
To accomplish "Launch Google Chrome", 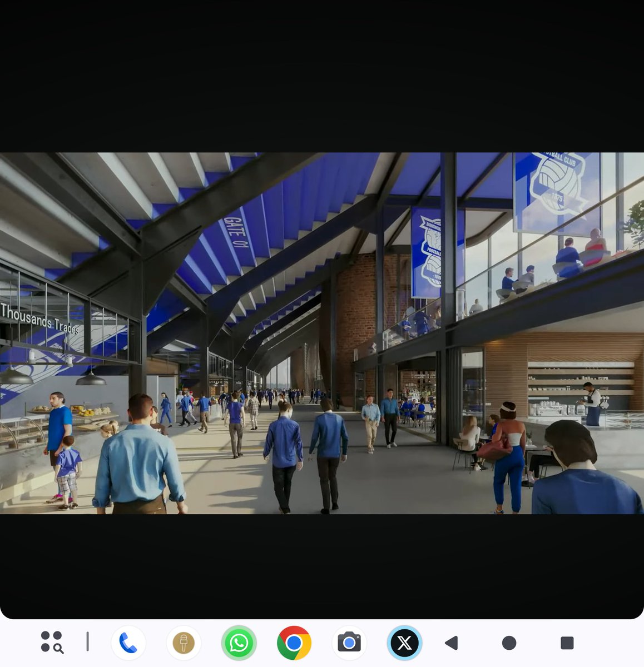I will point(294,643).
